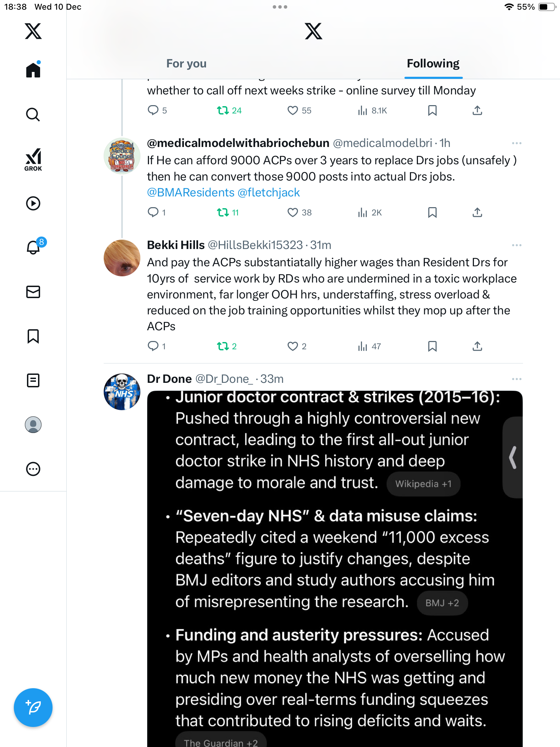Switch to the For you tab
Viewport: 560px width, 747px height.
(x=186, y=64)
